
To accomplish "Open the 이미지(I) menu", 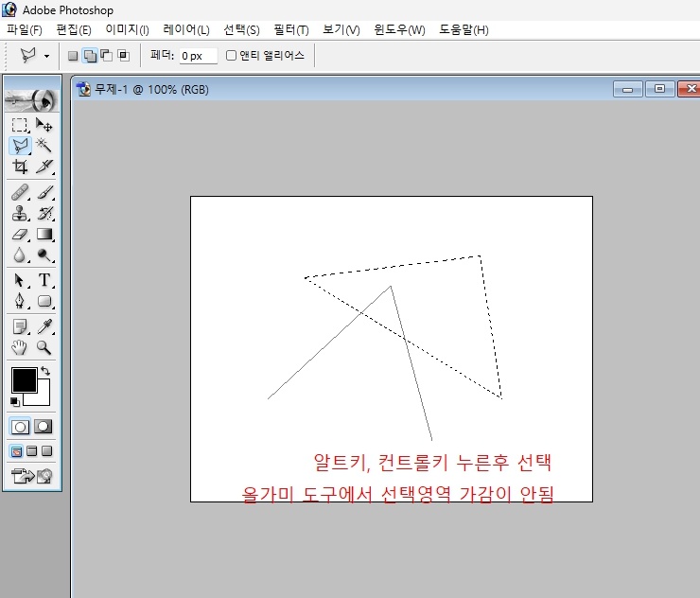I will (x=127, y=30).
